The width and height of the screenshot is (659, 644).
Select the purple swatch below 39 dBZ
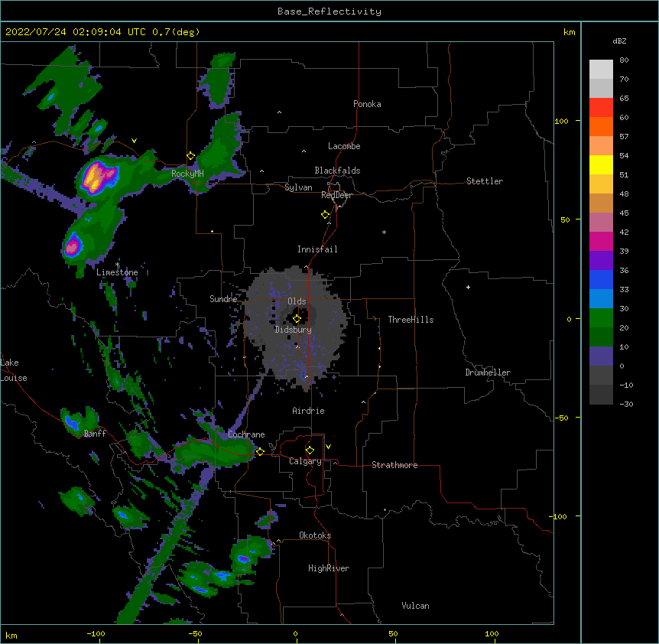pos(601,260)
